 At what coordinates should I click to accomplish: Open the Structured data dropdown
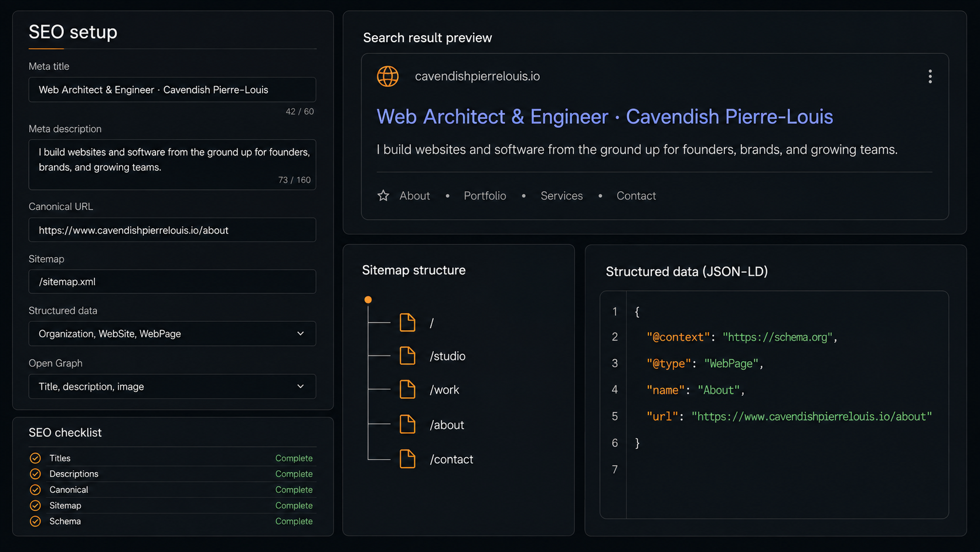pyautogui.click(x=172, y=334)
